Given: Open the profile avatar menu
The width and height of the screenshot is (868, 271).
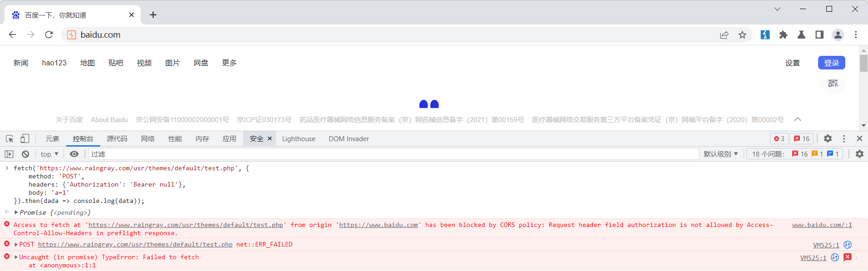Looking at the screenshot, I should [x=838, y=35].
